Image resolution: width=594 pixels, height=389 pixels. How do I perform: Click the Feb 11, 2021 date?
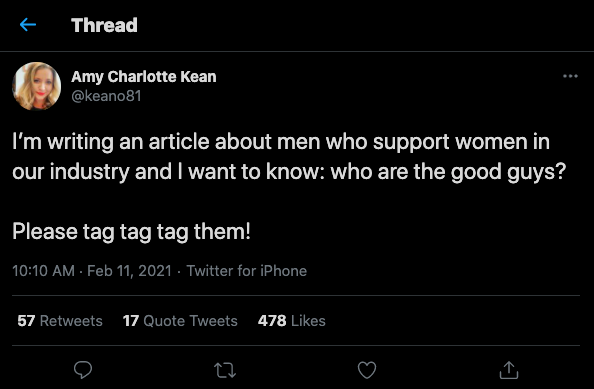click(130, 271)
